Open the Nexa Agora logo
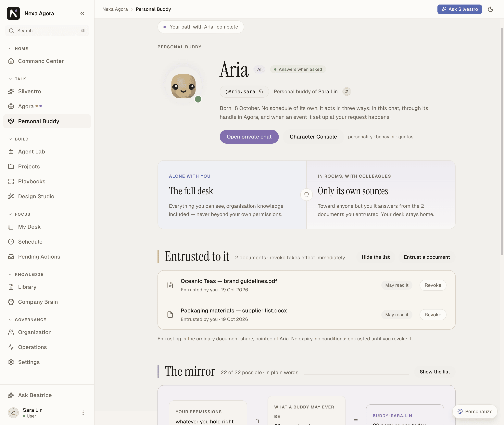 point(13,14)
